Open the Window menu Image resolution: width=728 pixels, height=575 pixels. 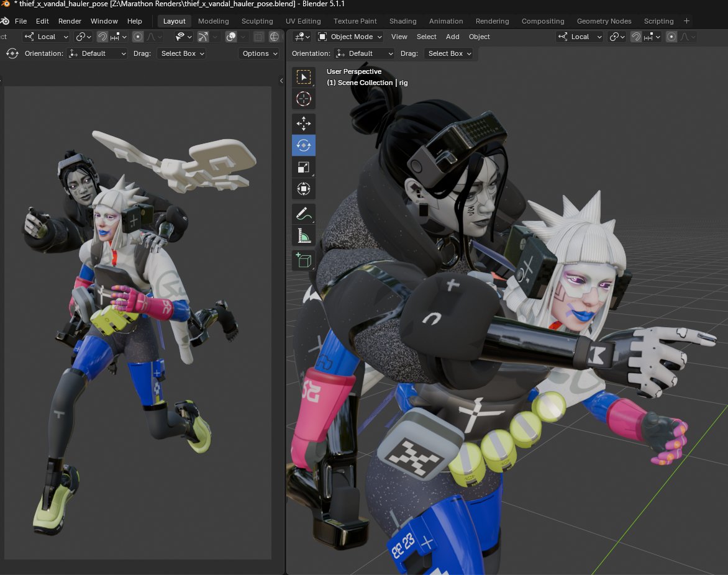[104, 21]
